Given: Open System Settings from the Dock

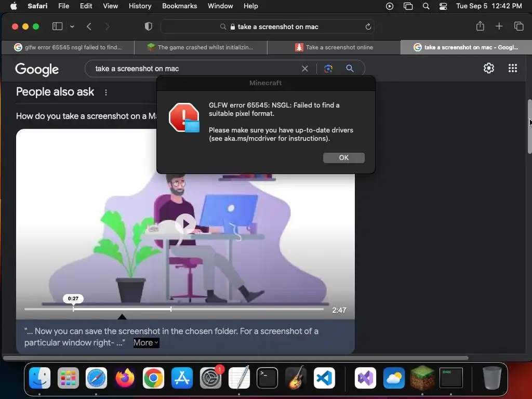Looking at the screenshot, I should tap(211, 378).
